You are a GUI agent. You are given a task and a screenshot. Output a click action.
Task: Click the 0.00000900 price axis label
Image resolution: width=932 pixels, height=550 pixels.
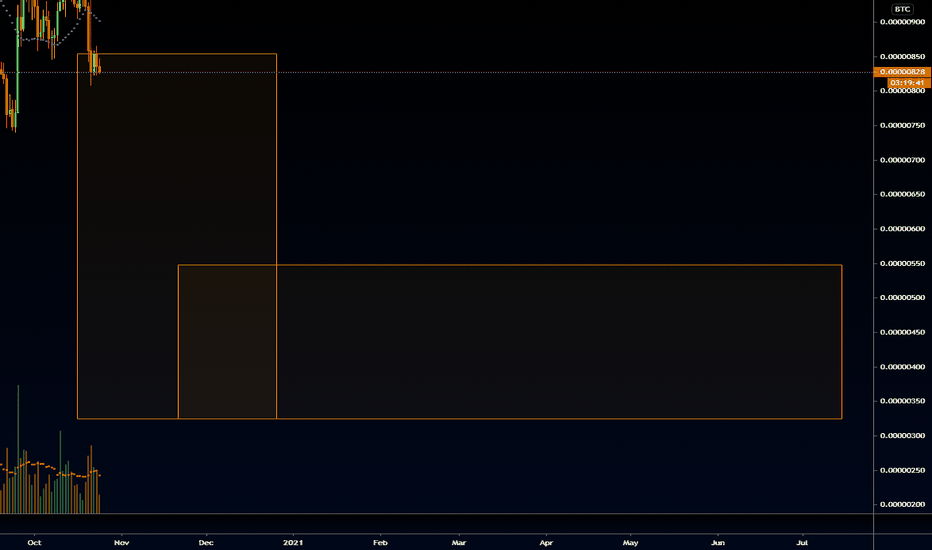(x=902, y=22)
